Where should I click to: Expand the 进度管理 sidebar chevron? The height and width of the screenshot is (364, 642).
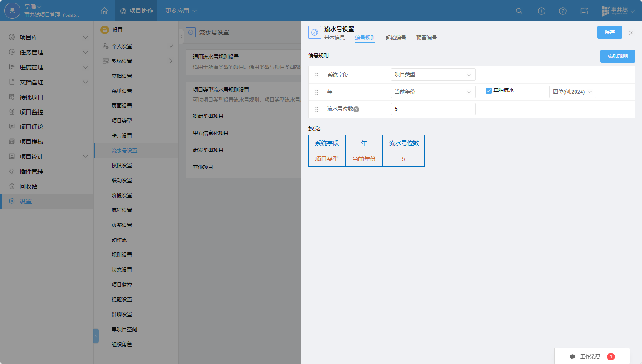point(86,67)
